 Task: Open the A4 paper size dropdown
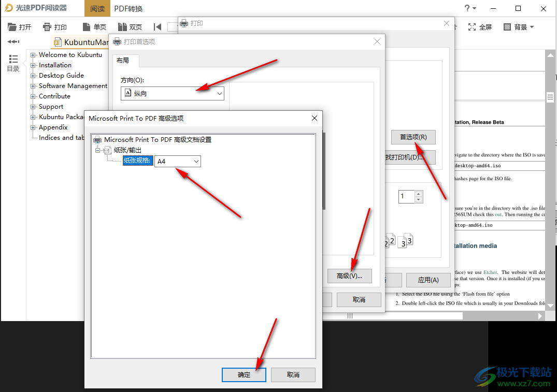click(178, 161)
